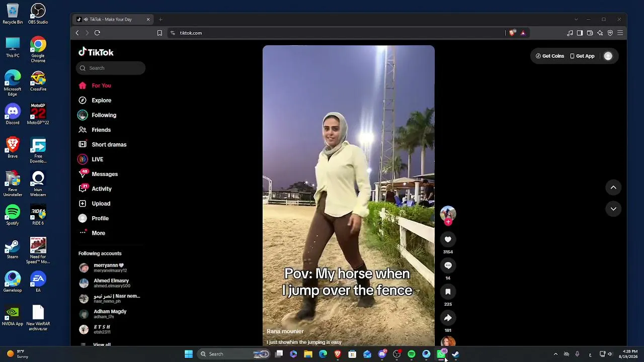Select the Recycle Bin desktop icon
Viewport: 644px width, 362px height.
[13, 14]
